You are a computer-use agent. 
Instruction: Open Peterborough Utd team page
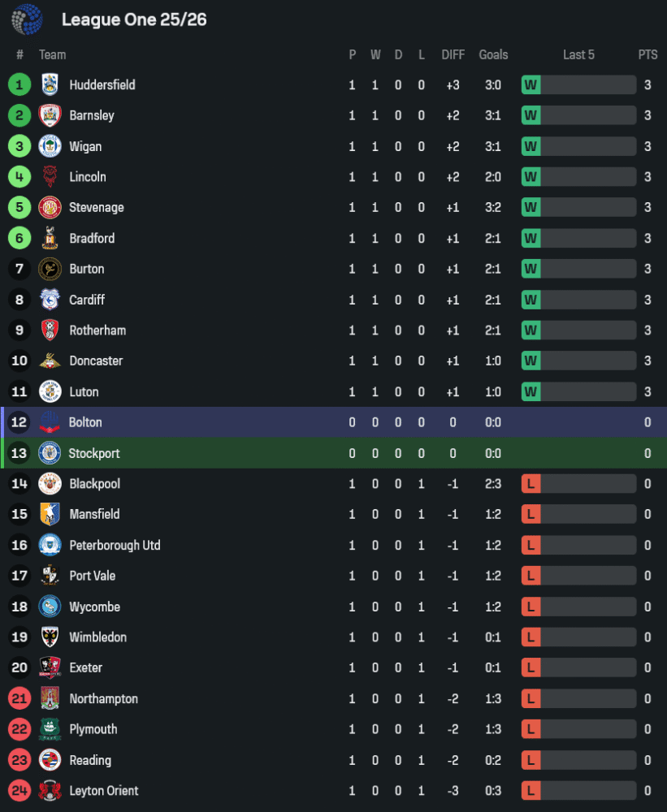click(x=115, y=545)
